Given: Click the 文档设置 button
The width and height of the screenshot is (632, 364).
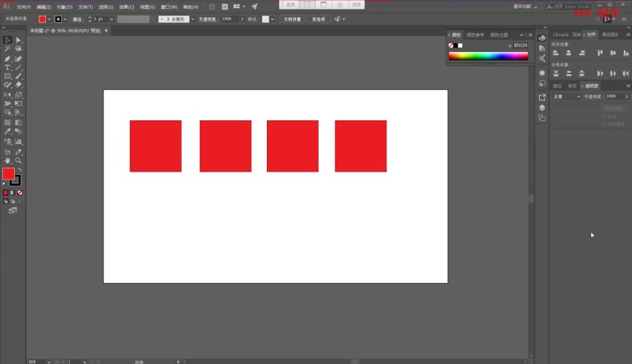Looking at the screenshot, I should click(x=292, y=19).
